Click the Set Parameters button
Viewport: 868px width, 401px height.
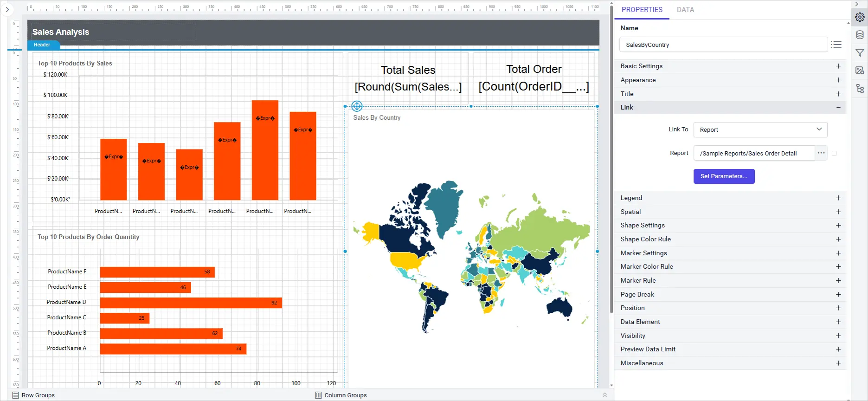724,176
